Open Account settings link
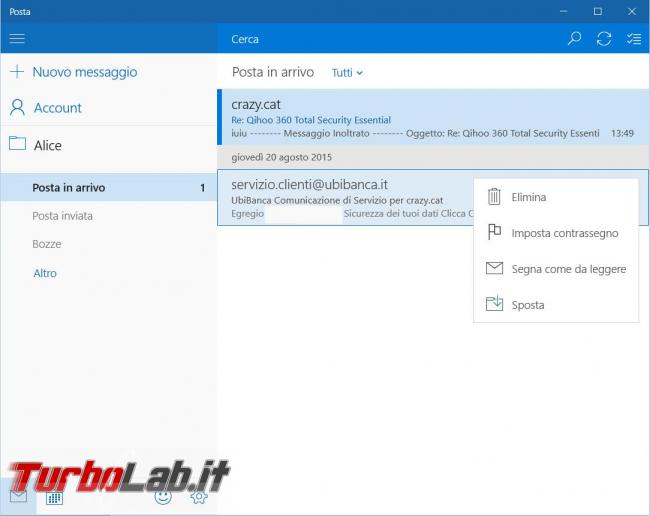This screenshot has width=650, height=516. pos(58,108)
